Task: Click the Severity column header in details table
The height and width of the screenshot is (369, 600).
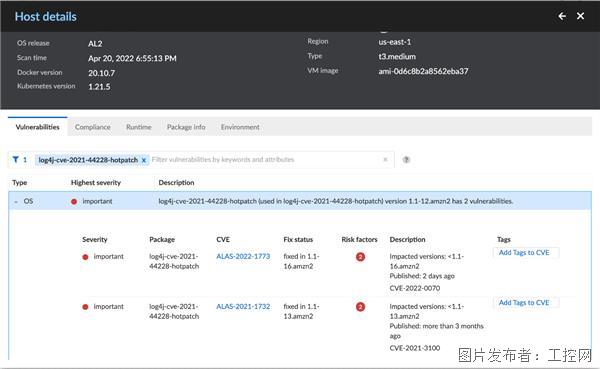Action: [x=95, y=239]
